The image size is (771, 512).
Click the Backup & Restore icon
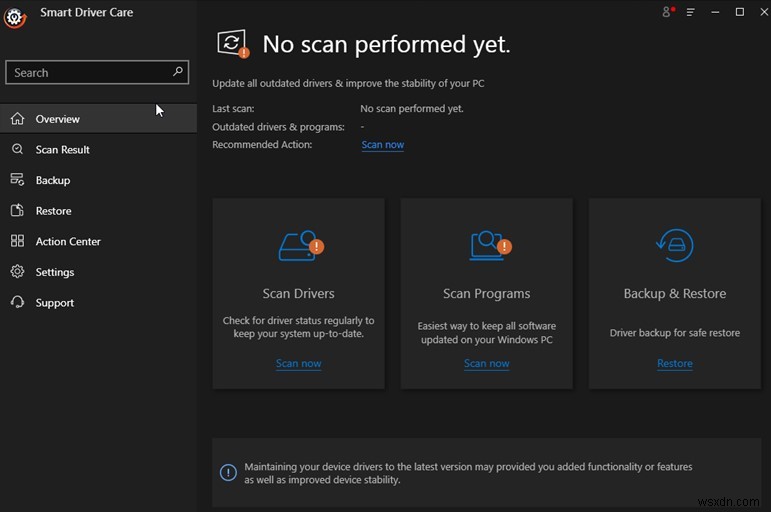pyautogui.click(x=675, y=246)
